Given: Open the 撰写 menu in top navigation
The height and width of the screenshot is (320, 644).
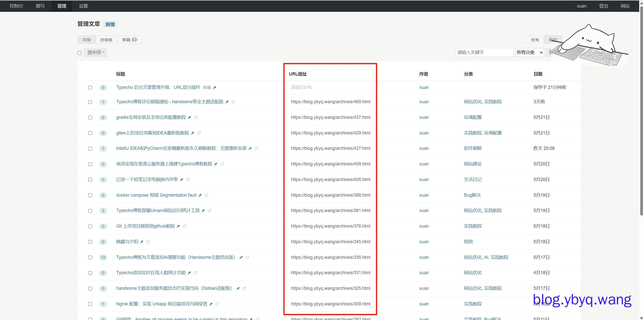Looking at the screenshot, I should [40, 6].
